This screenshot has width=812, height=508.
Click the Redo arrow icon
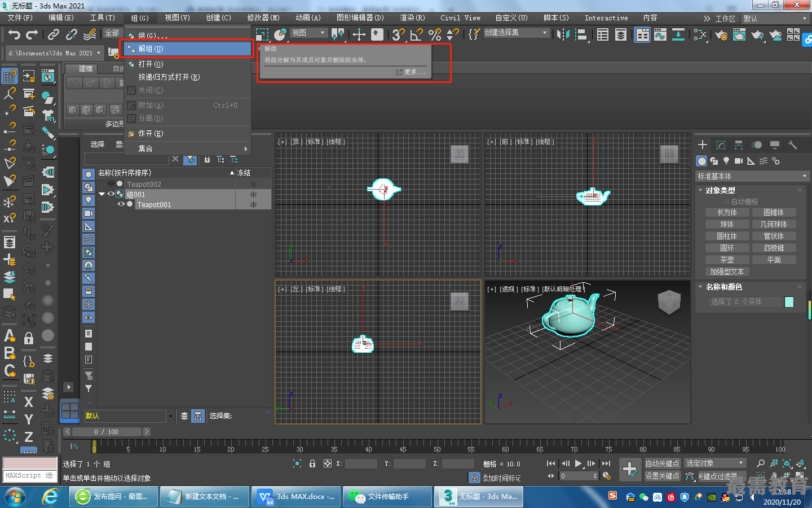32,35
